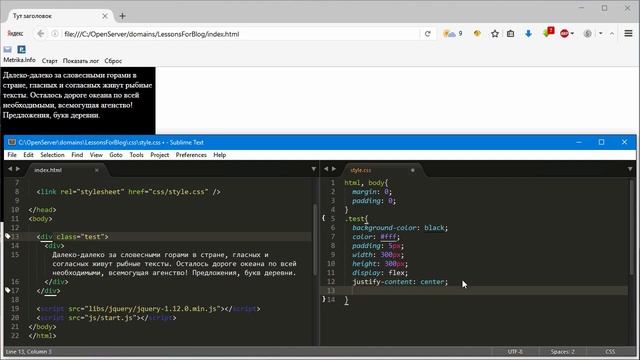Click the div class="test" line in index.html

[x=72, y=237]
